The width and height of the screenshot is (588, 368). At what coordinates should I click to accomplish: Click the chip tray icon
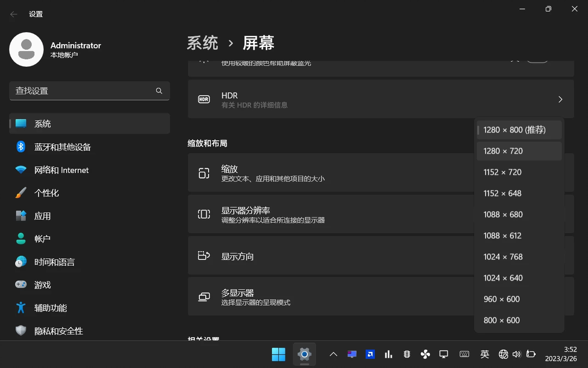tap(407, 354)
